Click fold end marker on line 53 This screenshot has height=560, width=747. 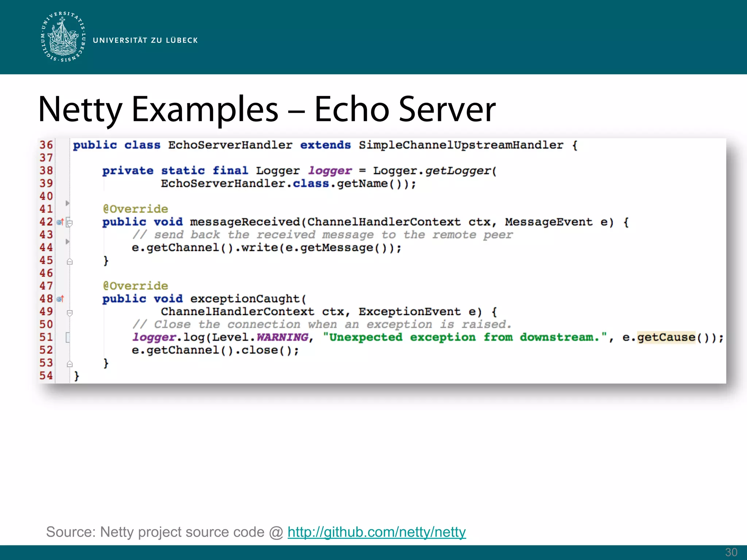(70, 364)
